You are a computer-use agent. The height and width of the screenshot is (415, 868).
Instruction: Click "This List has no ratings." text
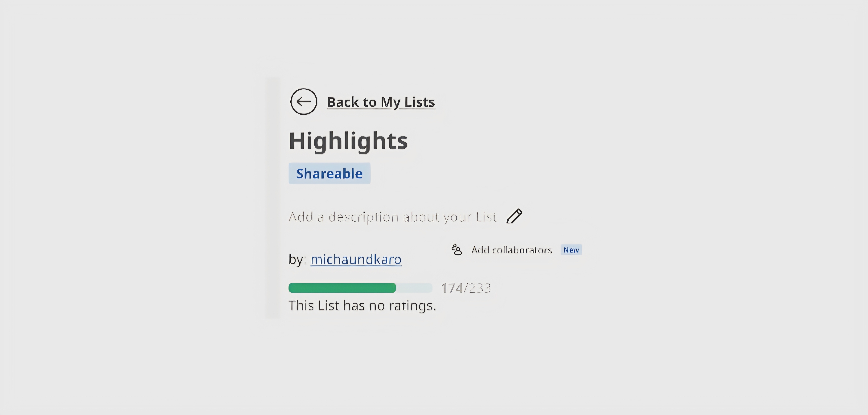click(362, 306)
